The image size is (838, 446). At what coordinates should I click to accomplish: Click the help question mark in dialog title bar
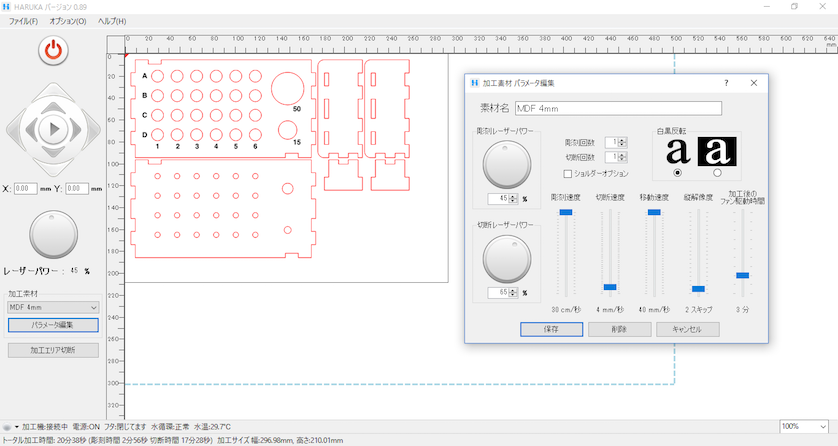[x=726, y=83]
